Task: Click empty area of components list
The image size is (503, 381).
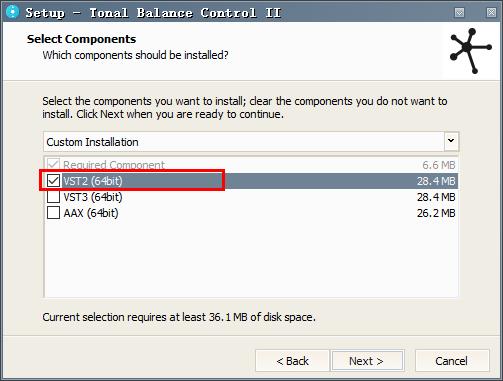Action: pos(251,258)
